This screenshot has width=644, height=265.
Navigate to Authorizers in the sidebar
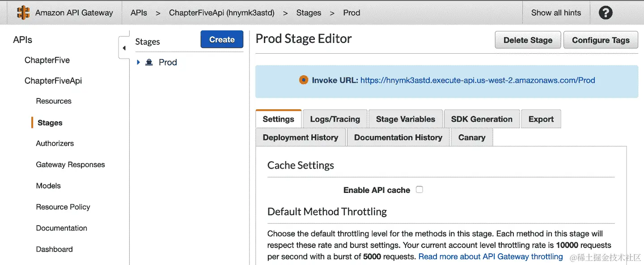(x=55, y=143)
